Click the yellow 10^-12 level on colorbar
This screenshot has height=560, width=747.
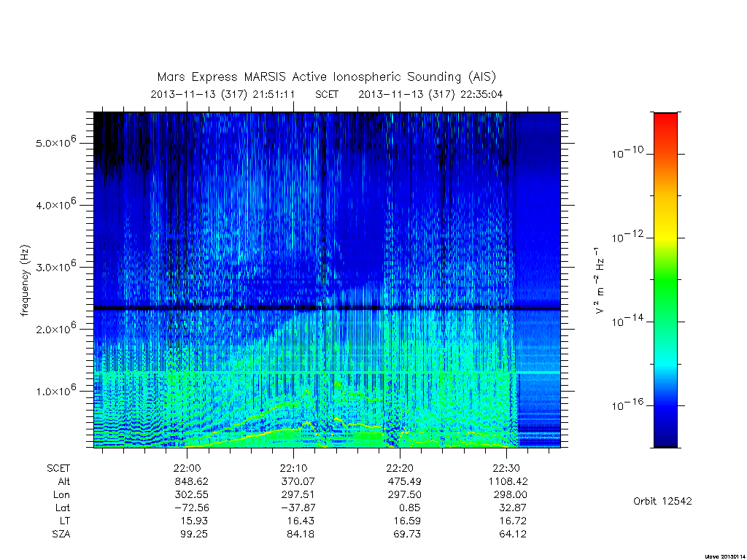[665, 238]
